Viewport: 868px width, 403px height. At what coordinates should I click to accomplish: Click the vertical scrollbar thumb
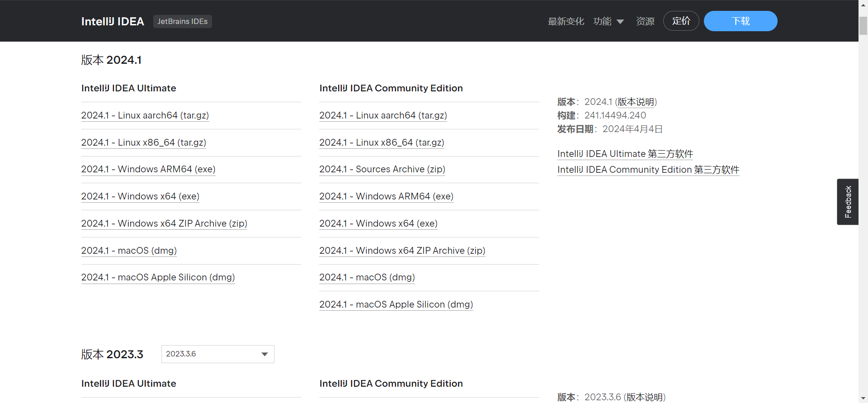(863, 26)
